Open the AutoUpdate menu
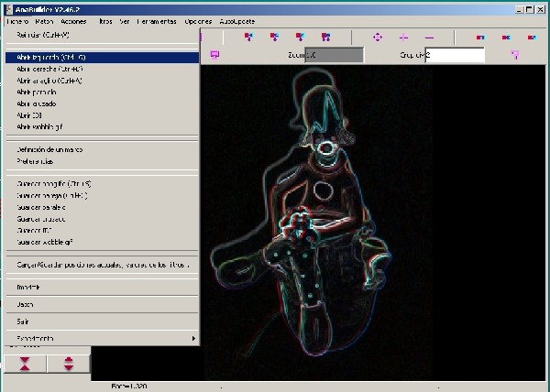Screen dimensions: 550x392 click(x=236, y=20)
